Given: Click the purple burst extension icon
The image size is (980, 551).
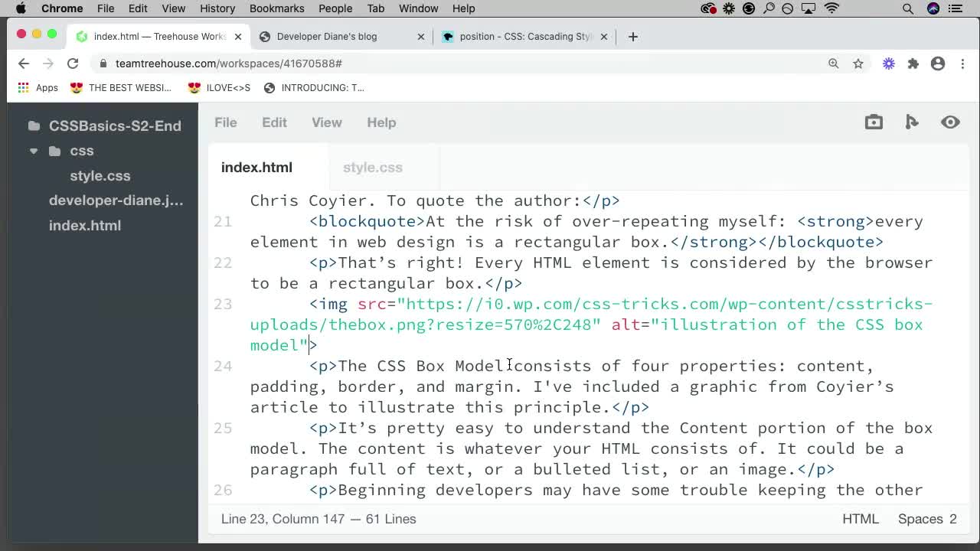Looking at the screenshot, I should [x=888, y=64].
